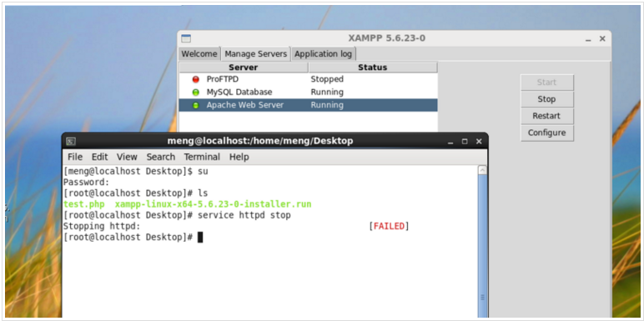Click the MySQL Running status cell
644x321 pixels.
tap(327, 92)
